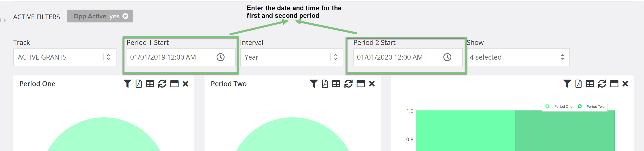
Task: Click filter icon on Period One panel
Action: pyautogui.click(x=127, y=84)
